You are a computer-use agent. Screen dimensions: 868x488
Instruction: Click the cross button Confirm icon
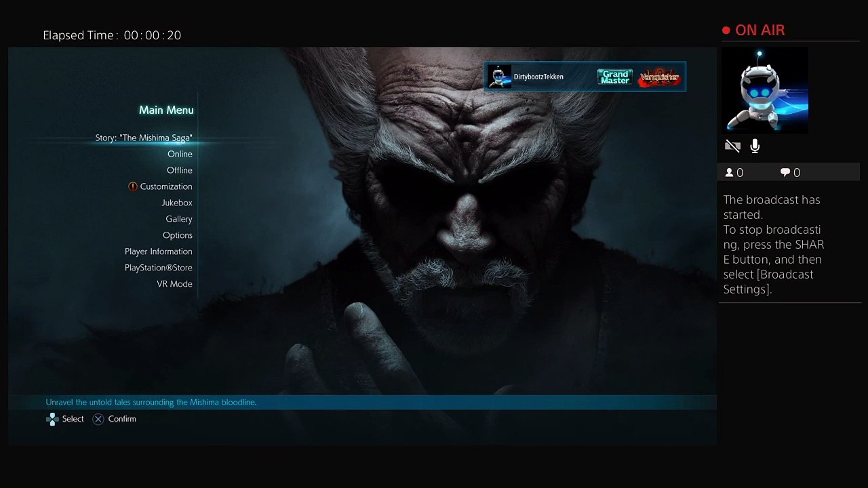(98, 420)
